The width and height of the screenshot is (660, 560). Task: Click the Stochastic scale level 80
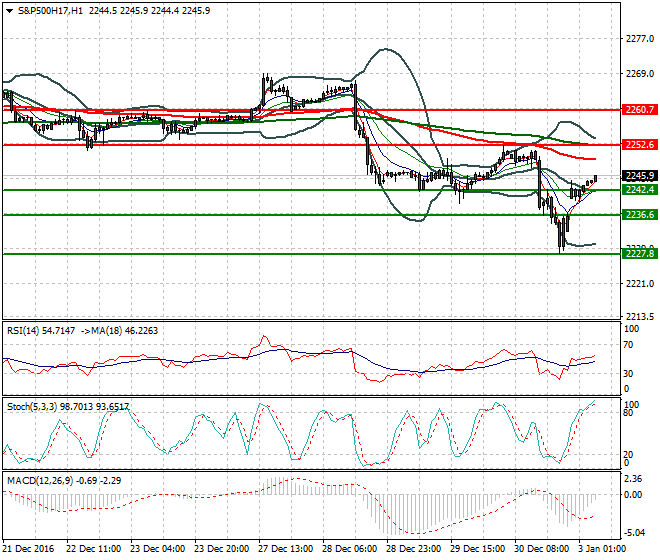(x=628, y=413)
